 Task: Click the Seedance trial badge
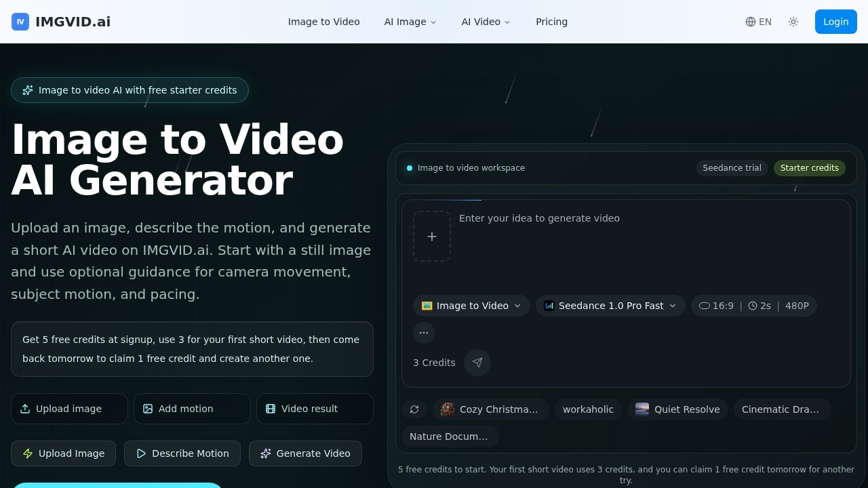(x=732, y=168)
